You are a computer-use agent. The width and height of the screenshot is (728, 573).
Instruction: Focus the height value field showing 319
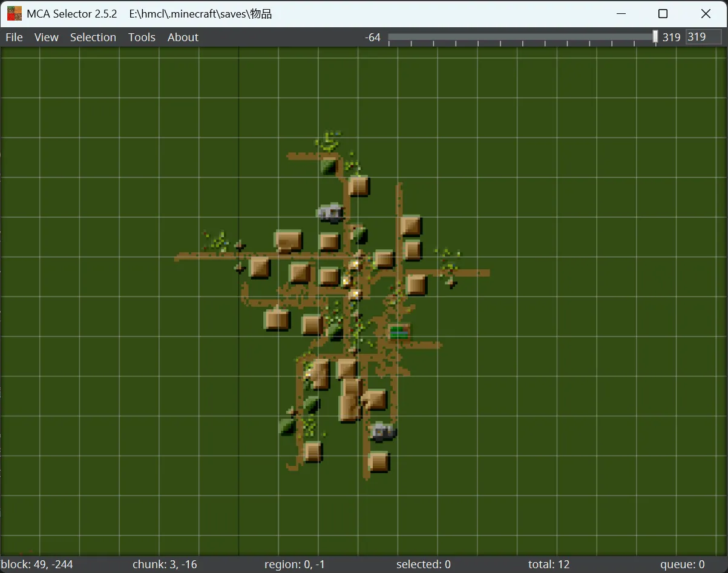click(703, 37)
